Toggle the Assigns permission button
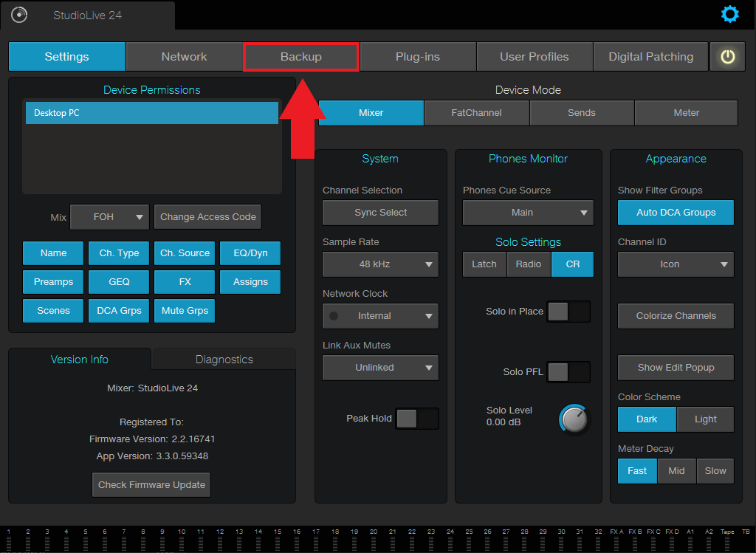756x553 pixels. pos(250,282)
